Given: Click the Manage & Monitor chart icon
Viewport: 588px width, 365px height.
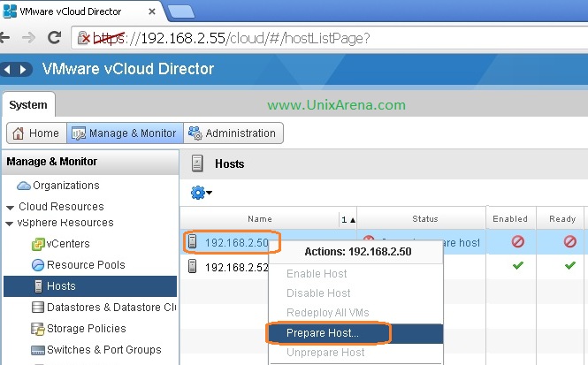Looking at the screenshot, I should (x=79, y=133).
